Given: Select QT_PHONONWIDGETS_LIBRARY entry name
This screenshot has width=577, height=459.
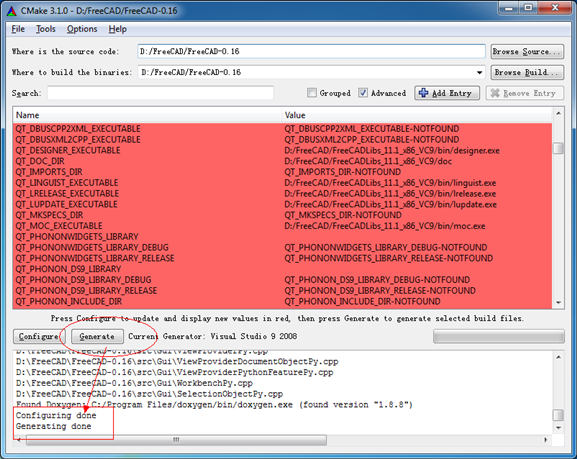Looking at the screenshot, I should point(77,237).
